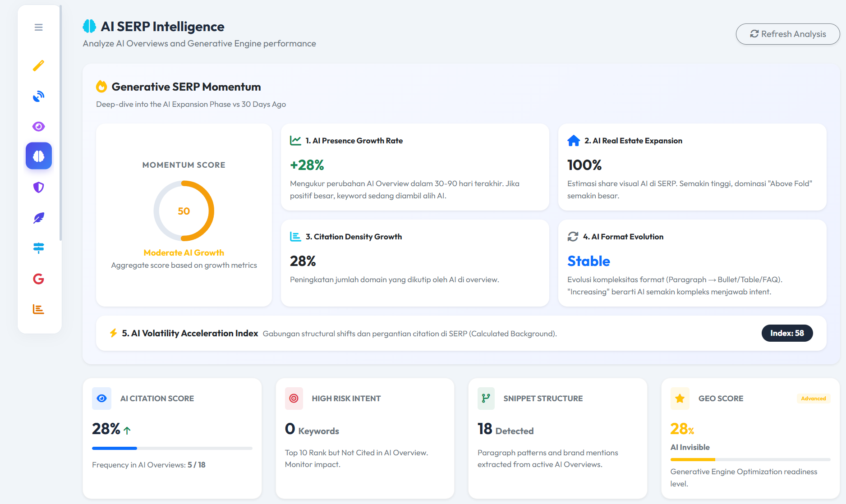The height and width of the screenshot is (504, 846).
Task: Click the AI Citation Score blue progress bar
Action: coord(172,448)
